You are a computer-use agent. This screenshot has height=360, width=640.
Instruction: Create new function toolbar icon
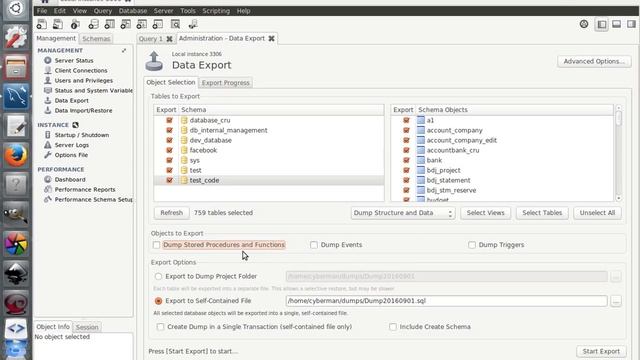[x=158, y=24]
